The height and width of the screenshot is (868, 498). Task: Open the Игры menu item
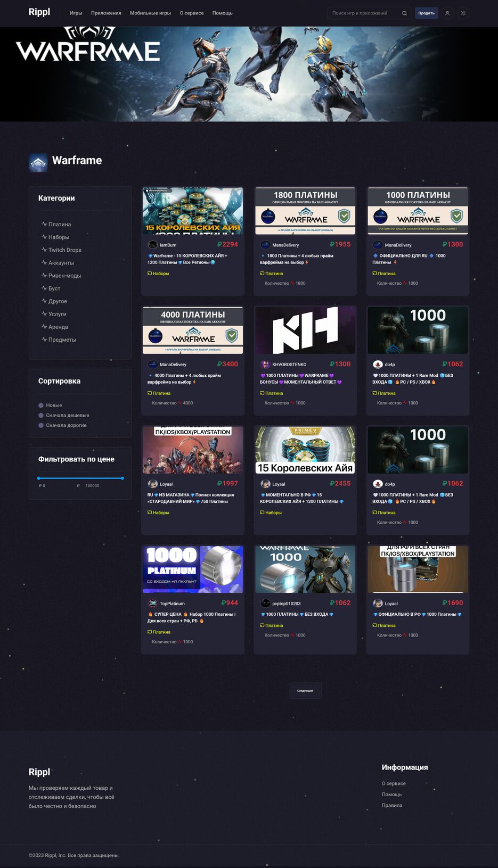(76, 13)
